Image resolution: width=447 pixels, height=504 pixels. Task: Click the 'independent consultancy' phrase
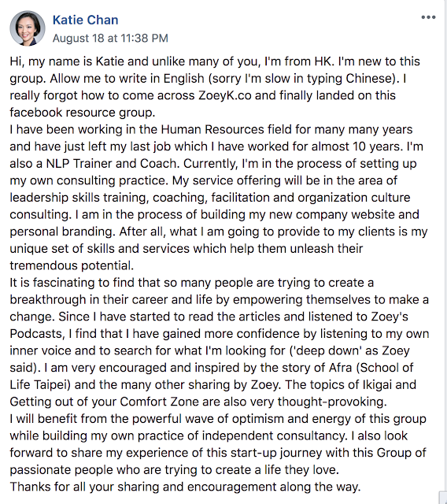click(x=273, y=435)
